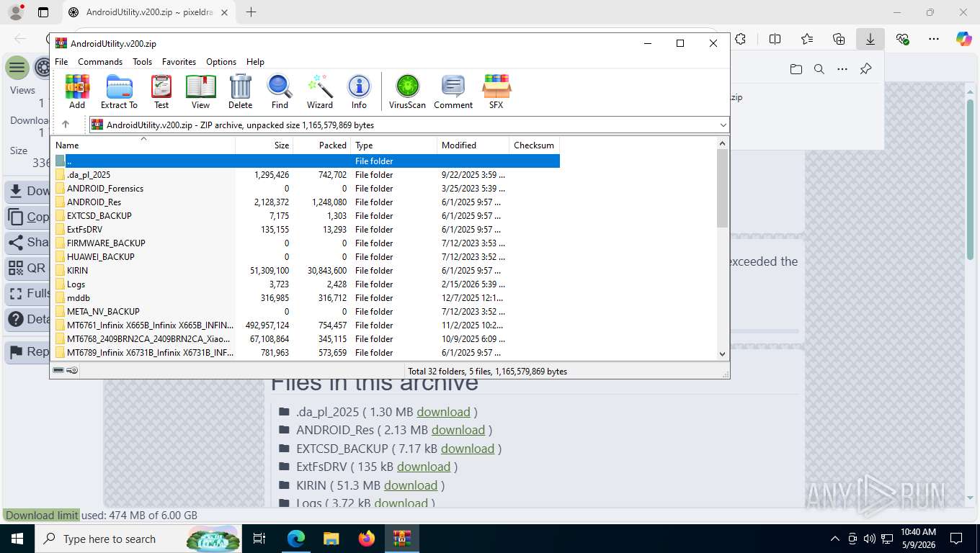Screen dimensions: 980x553
Task: Open the File menu in WinRAR
Action: point(61,62)
